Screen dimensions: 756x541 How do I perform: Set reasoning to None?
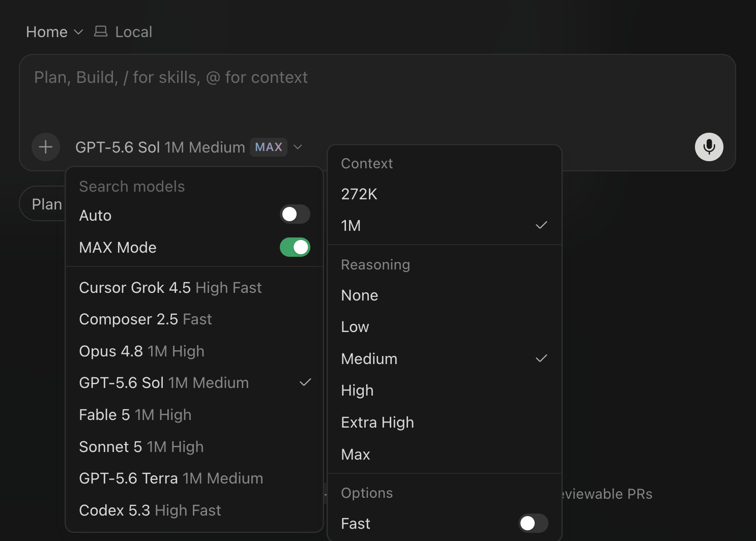(445, 295)
